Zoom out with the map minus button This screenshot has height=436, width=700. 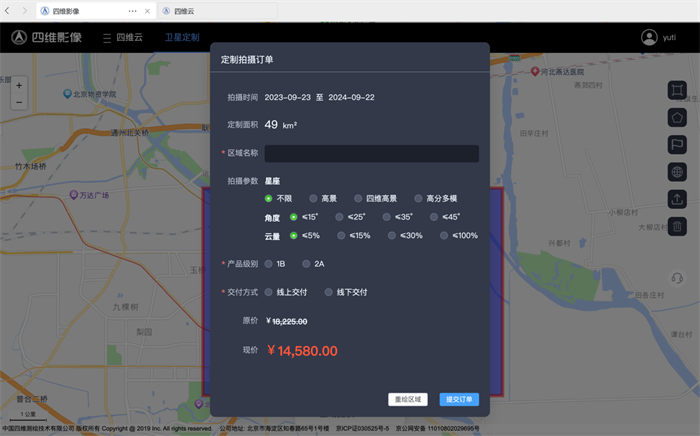click(19, 102)
